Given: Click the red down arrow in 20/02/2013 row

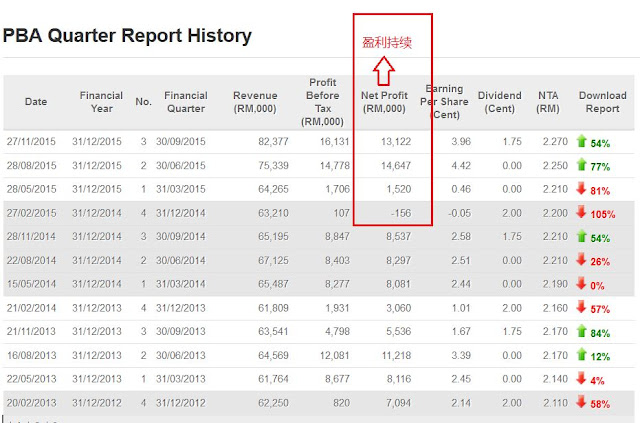Looking at the screenshot, I should click(581, 402).
